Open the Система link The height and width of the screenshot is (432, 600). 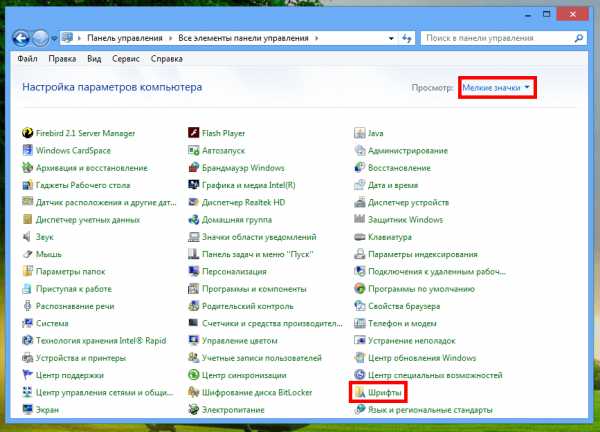[x=52, y=323]
